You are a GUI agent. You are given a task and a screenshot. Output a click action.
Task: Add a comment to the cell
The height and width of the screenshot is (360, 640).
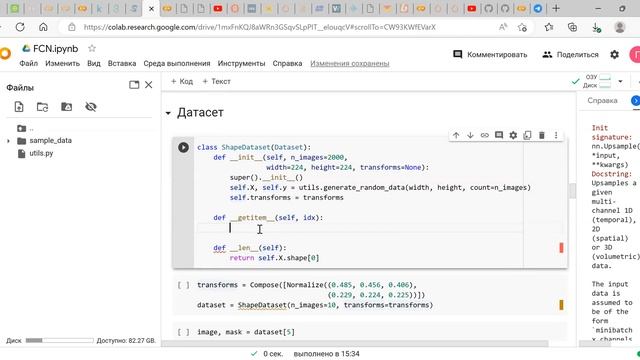click(x=499, y=135)
